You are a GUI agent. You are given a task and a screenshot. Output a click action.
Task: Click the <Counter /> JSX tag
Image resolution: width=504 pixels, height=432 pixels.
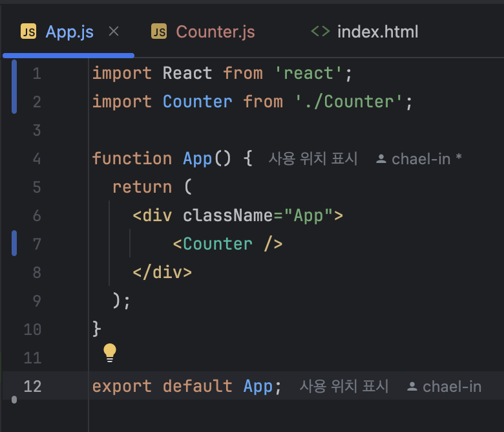[227, 244]
